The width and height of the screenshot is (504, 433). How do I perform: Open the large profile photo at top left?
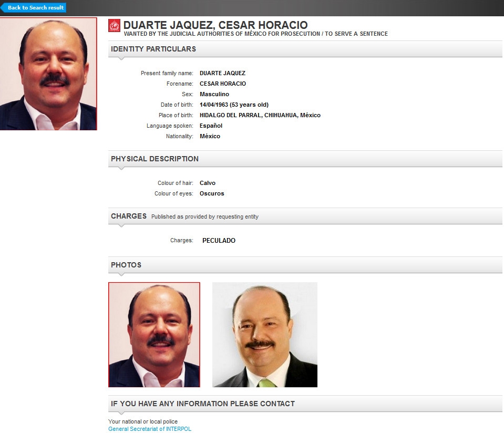point(48,74)
